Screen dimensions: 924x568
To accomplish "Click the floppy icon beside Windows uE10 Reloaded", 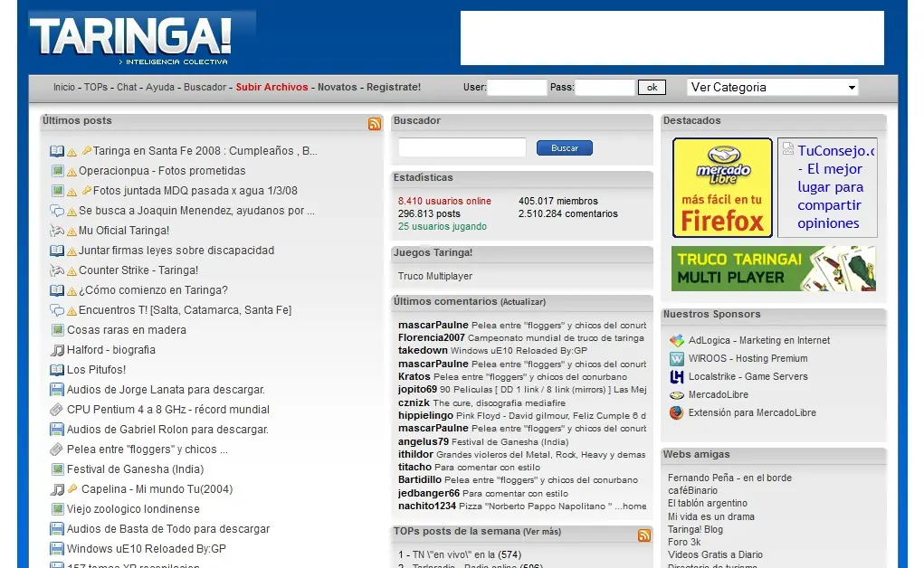I will coord(57,549).
